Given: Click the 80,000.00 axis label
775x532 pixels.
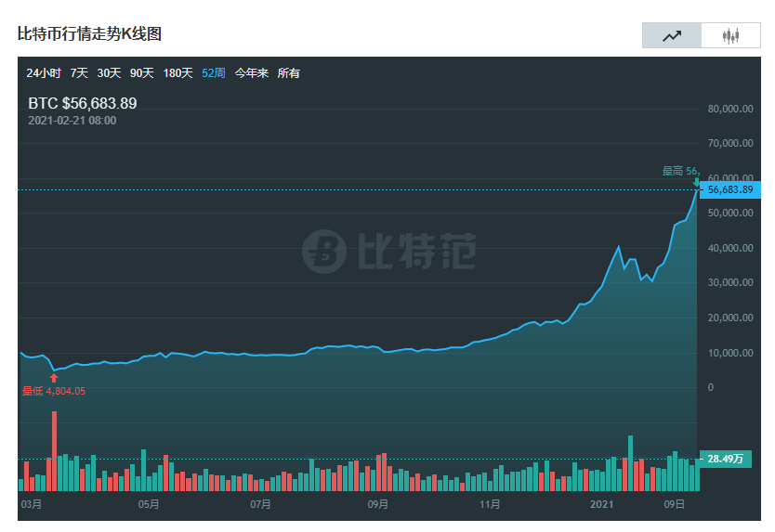Looking at the screenshot, I should (x=730, y=109).
